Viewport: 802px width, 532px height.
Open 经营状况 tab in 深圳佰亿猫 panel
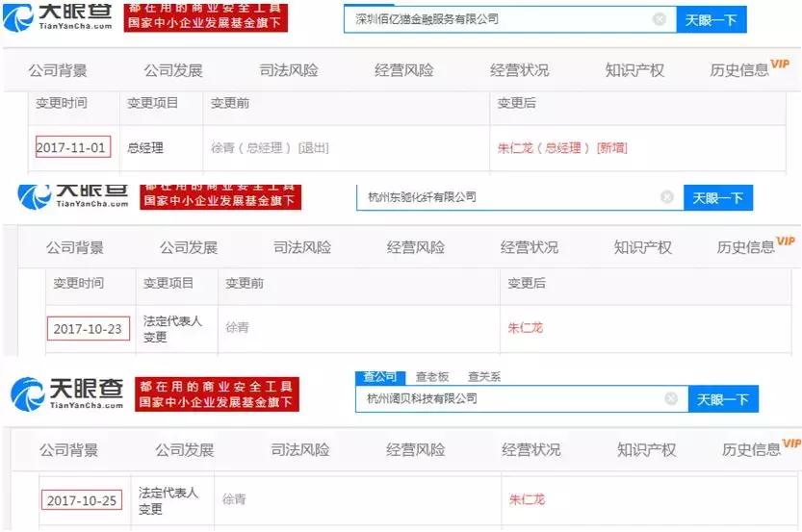(x=519, y=70)
